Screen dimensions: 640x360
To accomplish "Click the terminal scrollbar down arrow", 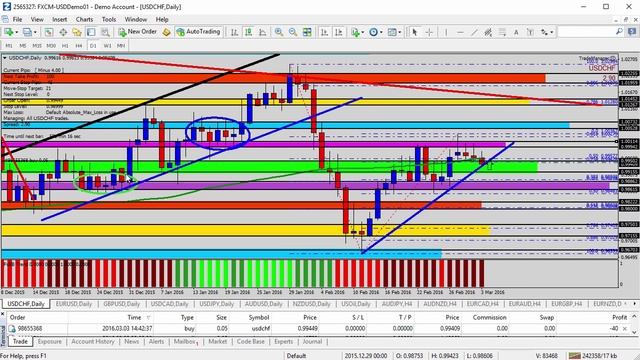I will pyautogui.click(x=634, y=332).
